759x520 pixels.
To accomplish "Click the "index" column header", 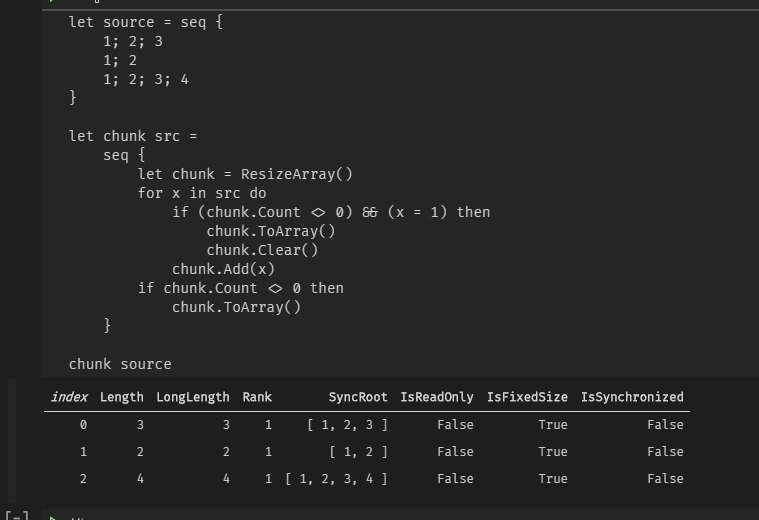I will coord(70,397).
